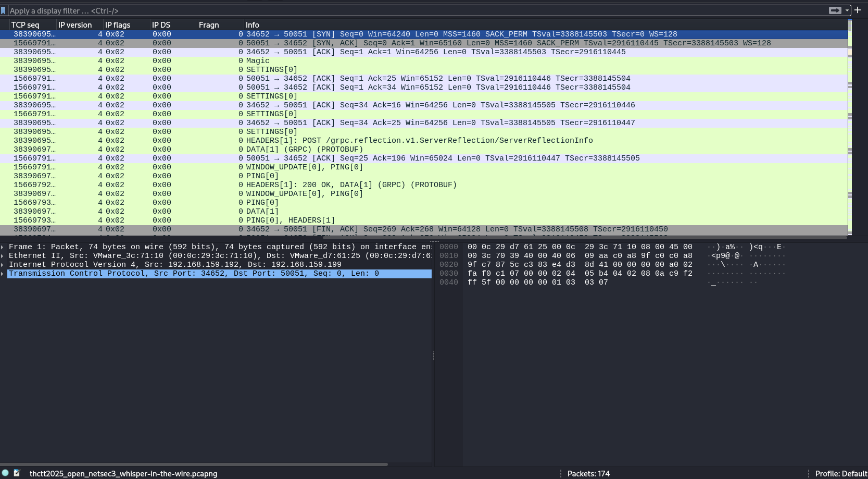
Task: Select the PING[0], HEADERS[1] packet row
Action: 424,220
